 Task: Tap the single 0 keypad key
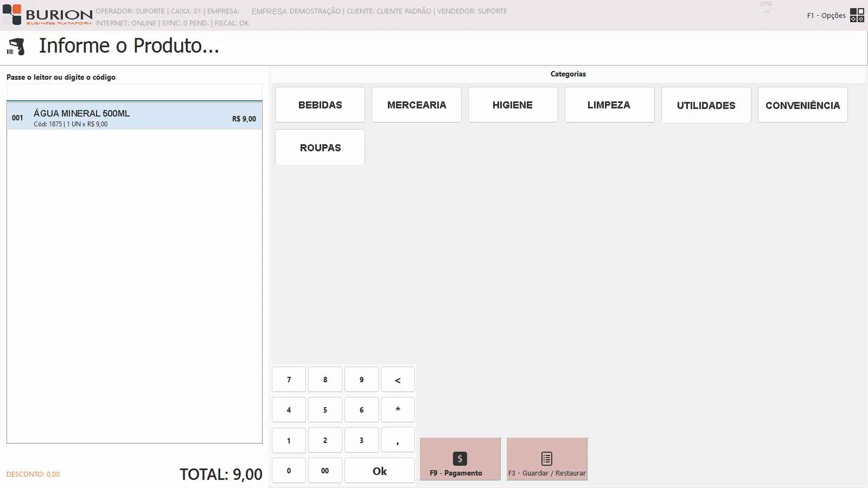tap(289, 471)
